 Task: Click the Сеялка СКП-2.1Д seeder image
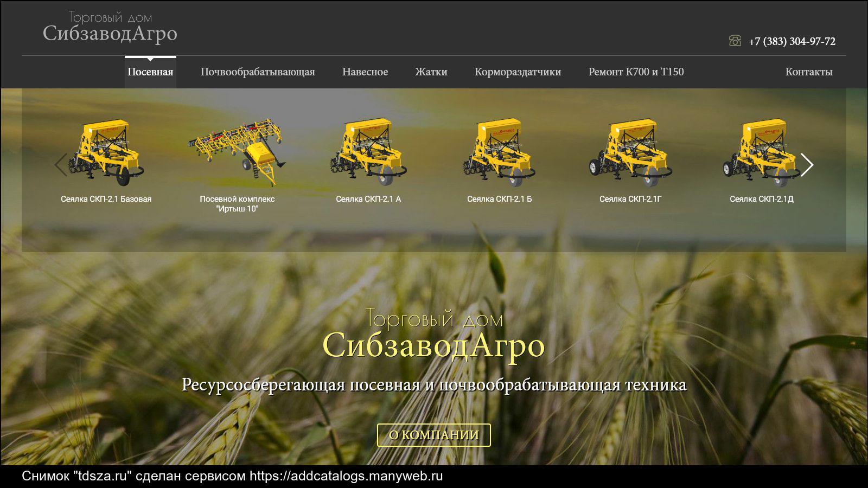pyautogui.click(x=761, y=152)
